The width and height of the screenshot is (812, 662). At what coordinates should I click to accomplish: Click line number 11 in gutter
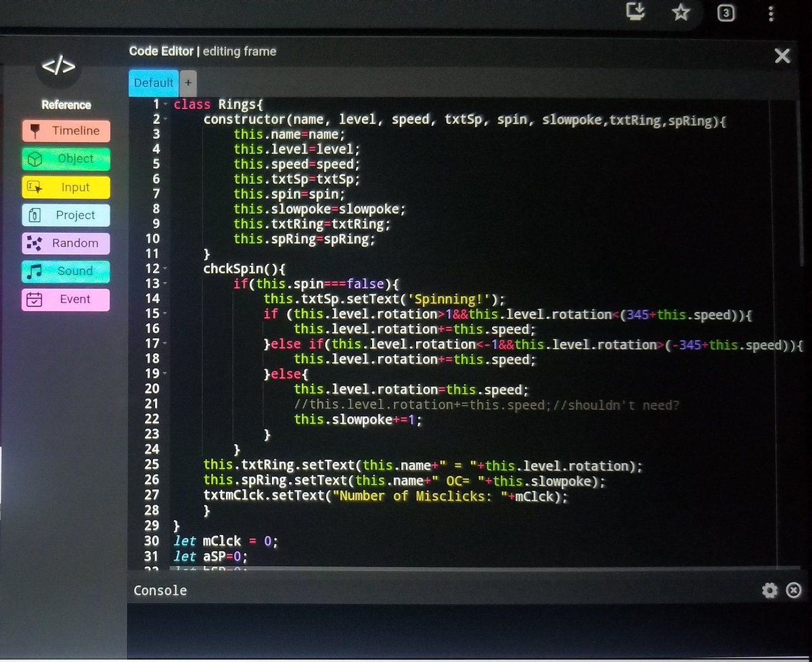click(x=152, y=254)
